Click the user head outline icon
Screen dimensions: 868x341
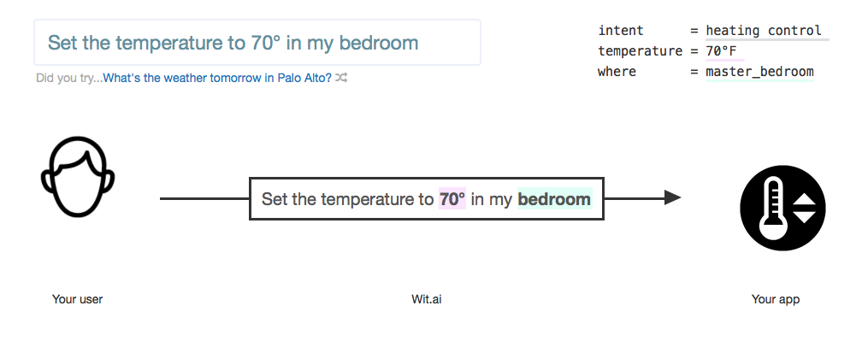point(78,177)
